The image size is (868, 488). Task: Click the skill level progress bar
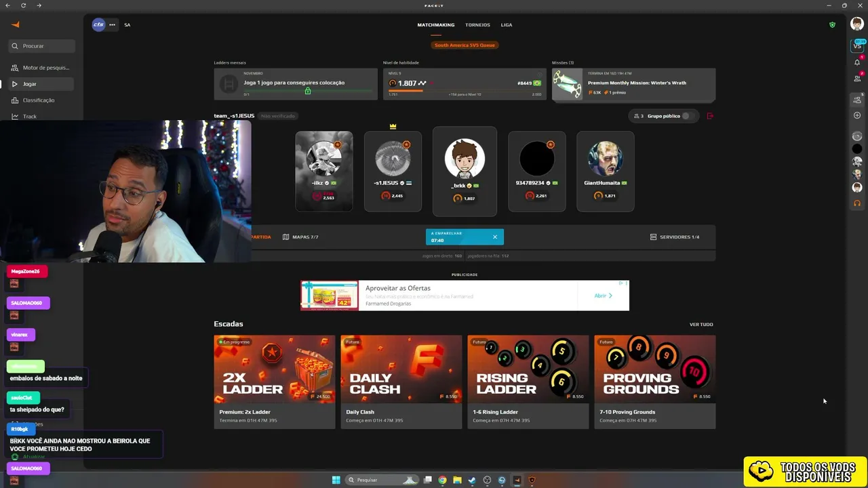465,90
